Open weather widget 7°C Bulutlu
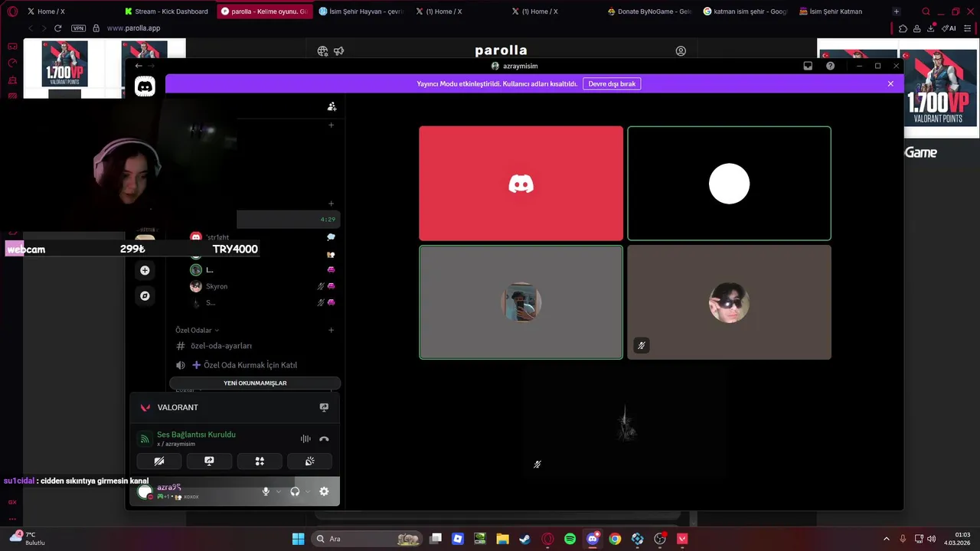Viewport: 980px width, 551px height. tap(28, 539)
